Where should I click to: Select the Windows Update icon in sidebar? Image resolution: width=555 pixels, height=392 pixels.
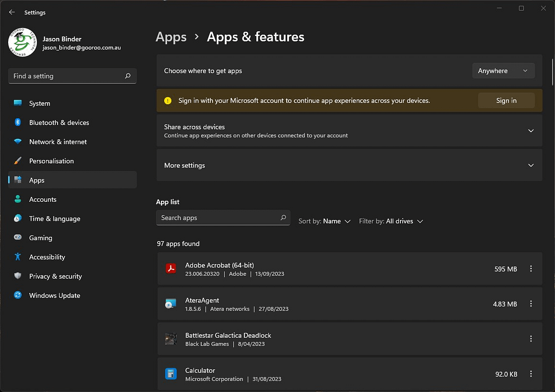point(17,295)
